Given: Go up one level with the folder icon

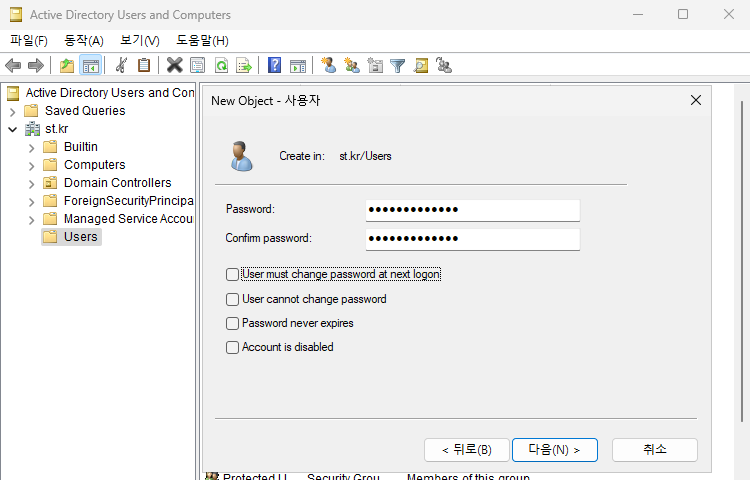Looking at the screenshot, I should pos(67,65).
